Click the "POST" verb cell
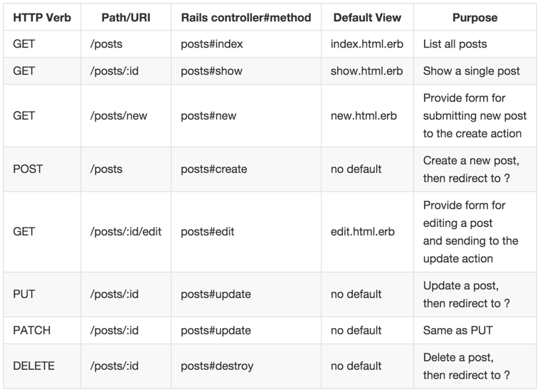Screen dimensions: 540x392 point(28,169)
